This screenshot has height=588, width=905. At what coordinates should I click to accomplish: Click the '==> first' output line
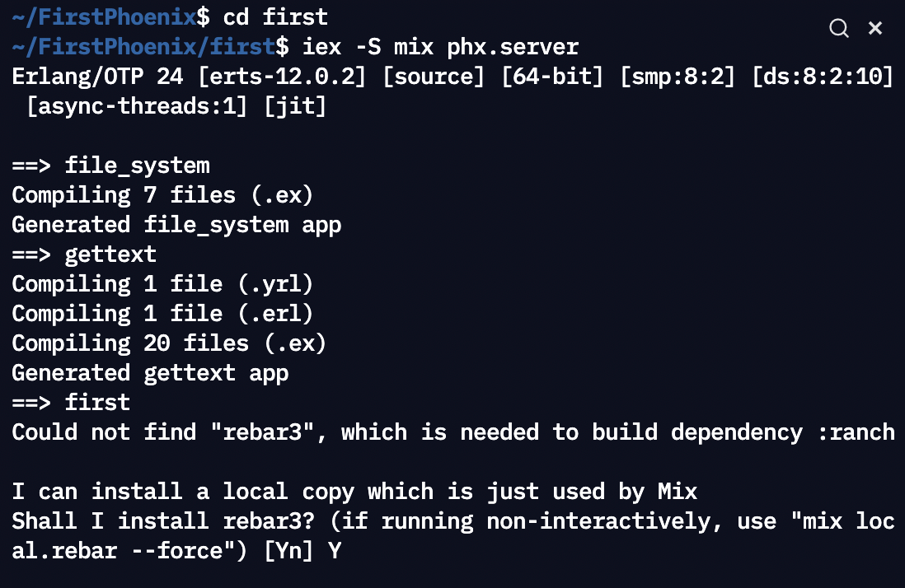coord(71,403)
